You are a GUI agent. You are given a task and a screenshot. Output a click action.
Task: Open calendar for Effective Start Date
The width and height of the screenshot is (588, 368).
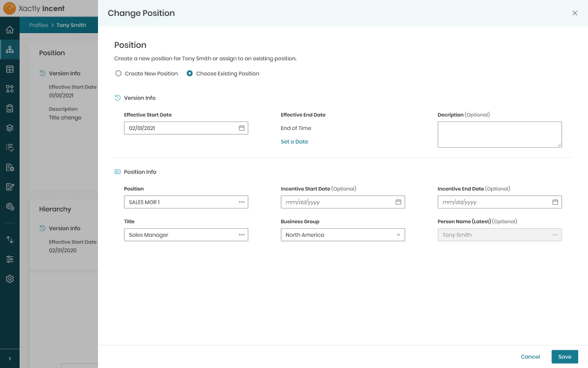pyautogui.click(x=241, y=128)
